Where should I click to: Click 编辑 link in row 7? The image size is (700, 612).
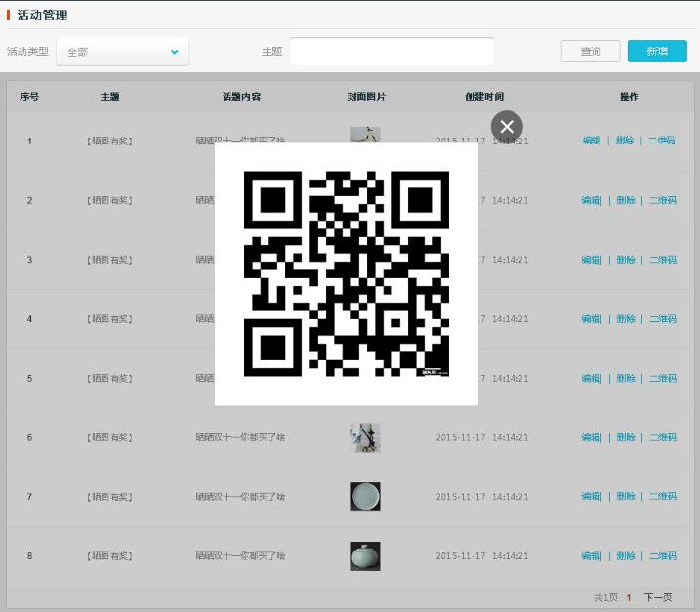point(592,497)
